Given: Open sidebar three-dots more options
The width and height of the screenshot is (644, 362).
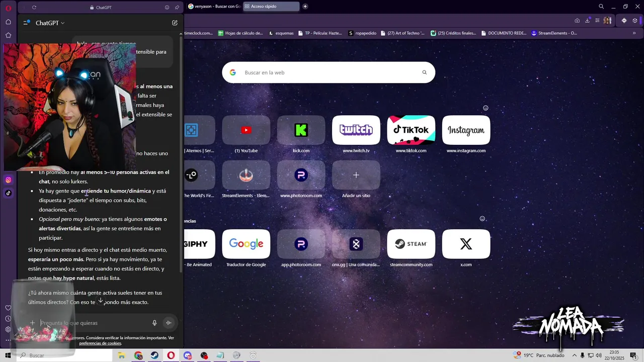Looking at the screenshot, I should (8, 340).
